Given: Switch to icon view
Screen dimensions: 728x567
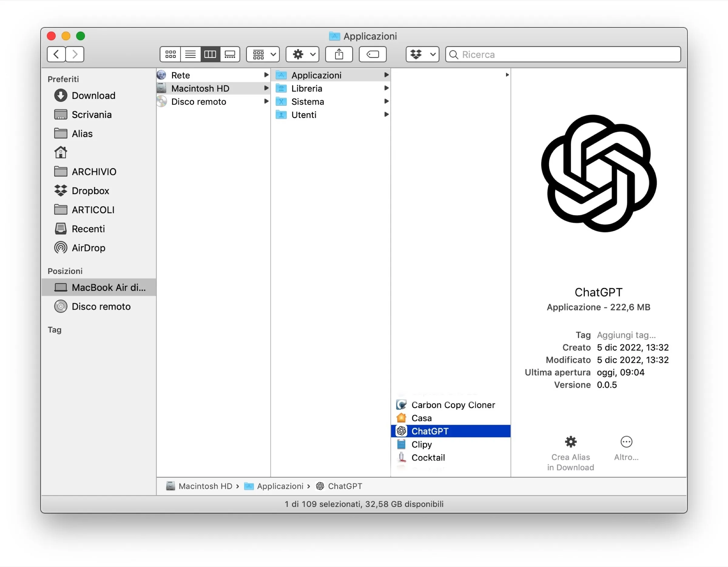Looking at the screenshot, I should tap(170, 54).
